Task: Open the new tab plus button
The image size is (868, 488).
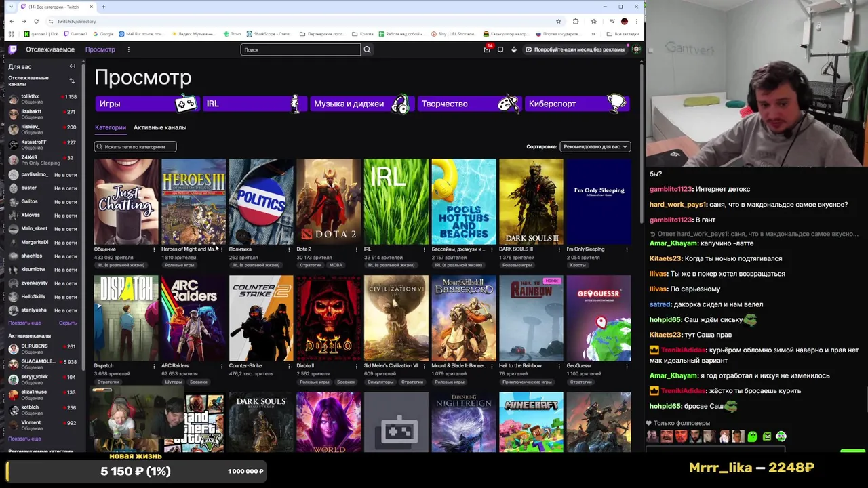Action: click(x=103, y=7)
